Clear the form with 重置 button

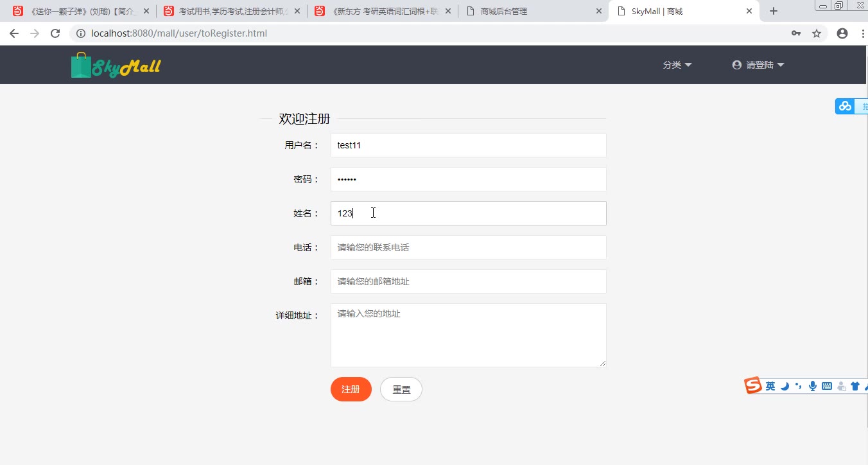tap(401, 389)
